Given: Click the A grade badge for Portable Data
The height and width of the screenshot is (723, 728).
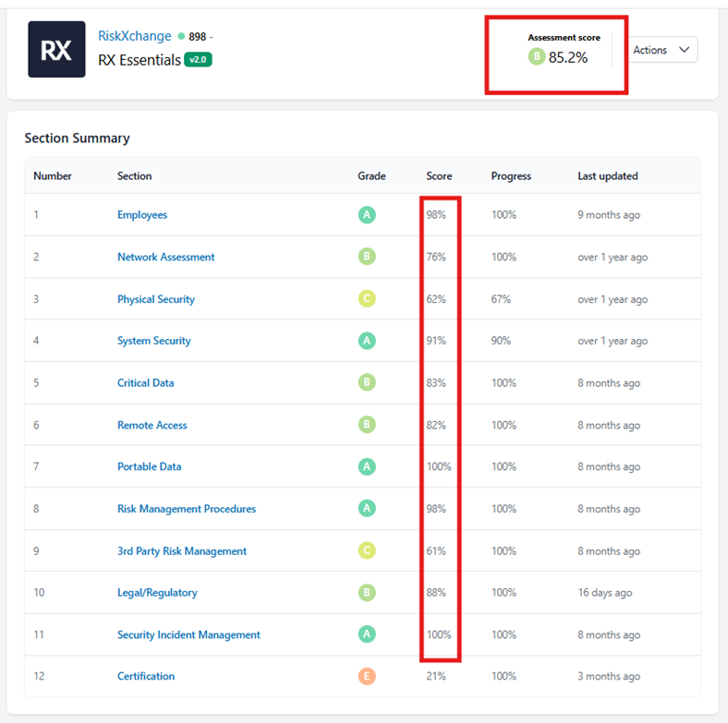Looking at the screenshot, I should click(x=367, y=466).
